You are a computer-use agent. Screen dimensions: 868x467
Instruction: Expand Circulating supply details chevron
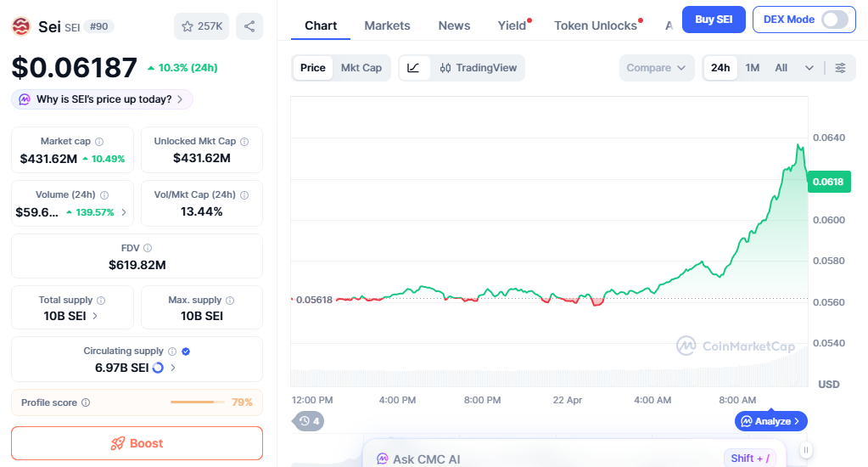coord(173,368)
